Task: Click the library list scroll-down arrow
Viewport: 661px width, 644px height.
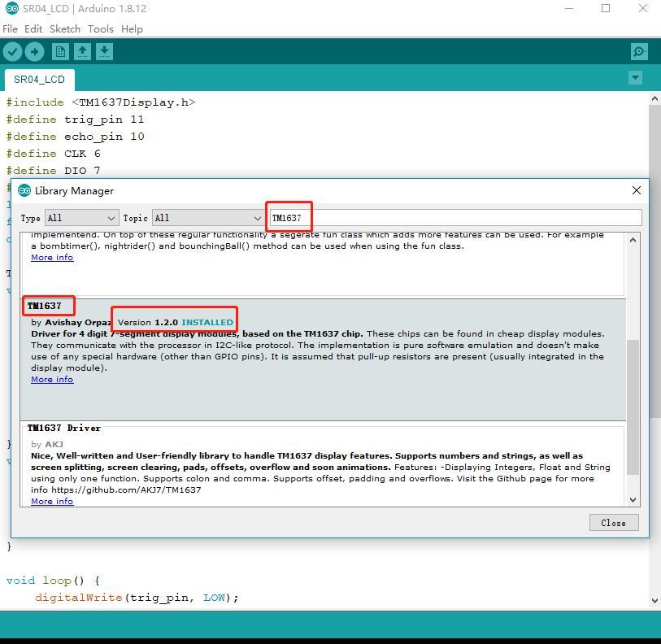Action: 633,500
